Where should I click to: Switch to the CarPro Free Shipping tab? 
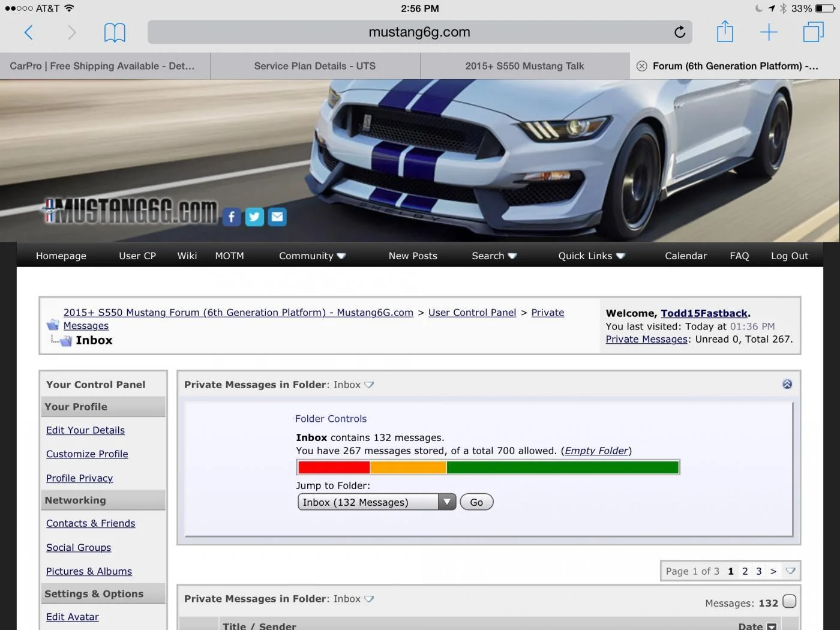coord(105,66)
